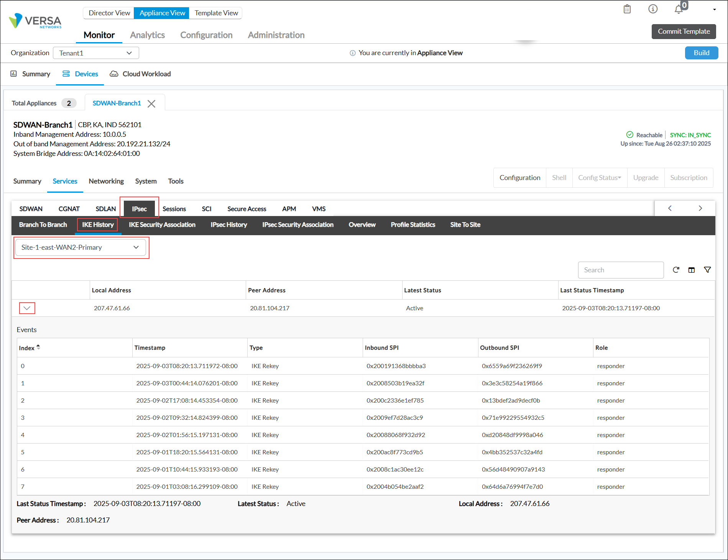Click into the Search field
The image size is (728, 560).
coord(620,270)
